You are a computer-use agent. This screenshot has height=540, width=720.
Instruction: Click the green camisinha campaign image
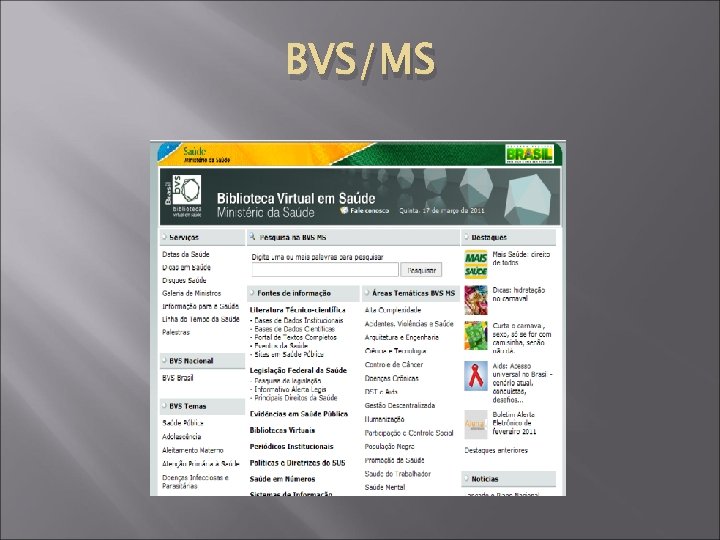pos(476,336)
